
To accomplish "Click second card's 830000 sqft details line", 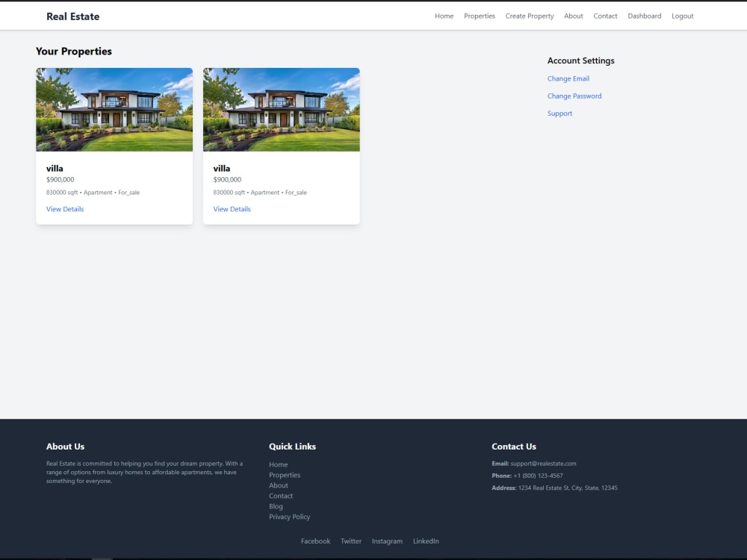I will 260,193.
